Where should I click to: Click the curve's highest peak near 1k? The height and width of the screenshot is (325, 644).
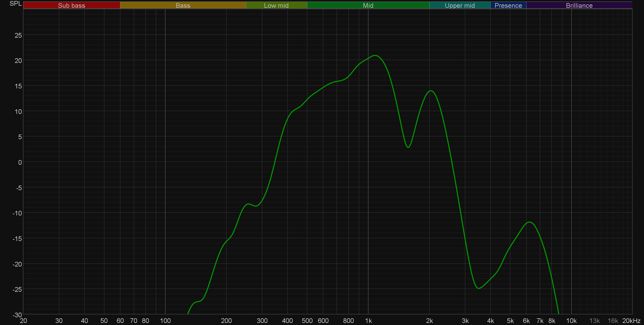(375, 55)
